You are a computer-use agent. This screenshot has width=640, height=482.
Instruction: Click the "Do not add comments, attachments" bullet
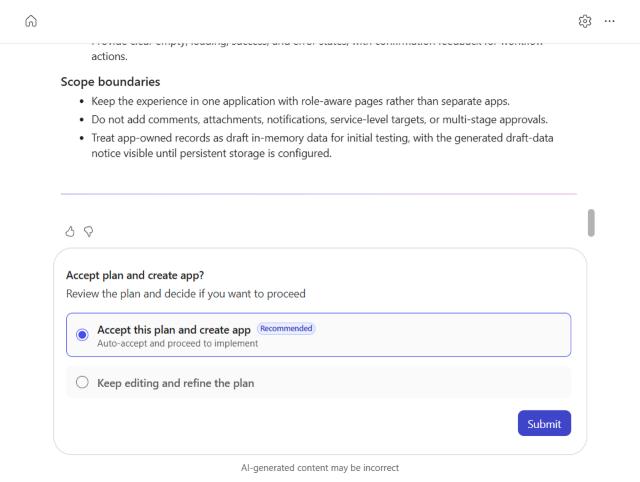(320, 120)
